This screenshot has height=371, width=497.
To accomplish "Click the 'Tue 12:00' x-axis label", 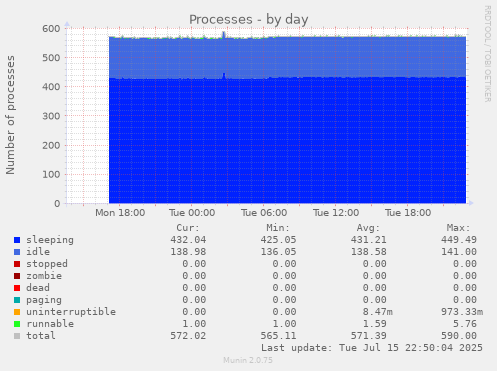I will 336,213.
